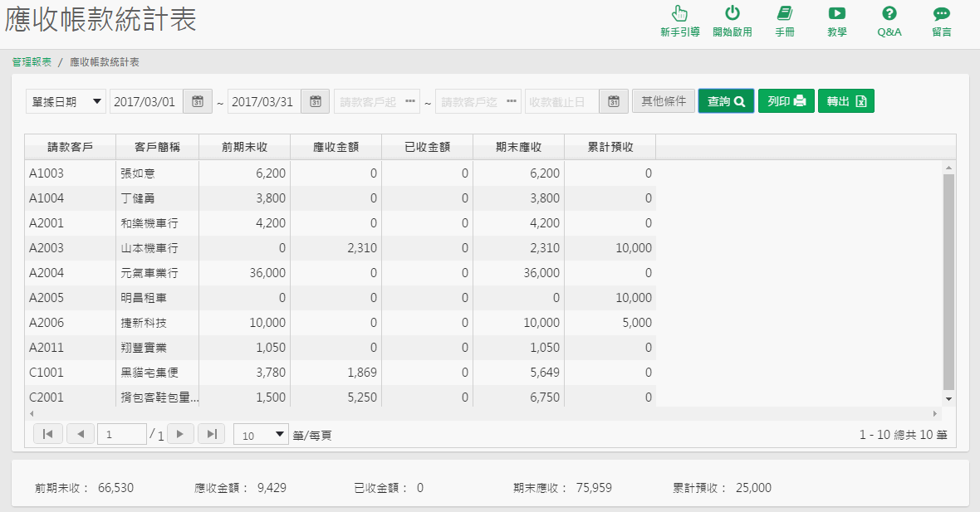Screen dimensions: 980x512
Task: Open calendar picker for 收款截止日 field
Action: click(613, 101)
